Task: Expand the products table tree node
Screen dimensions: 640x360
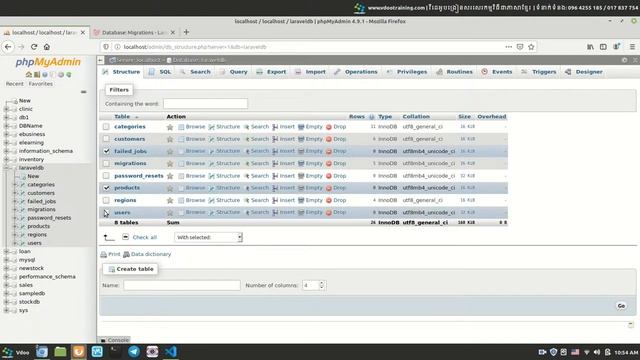Action: (x=15, y=226)
